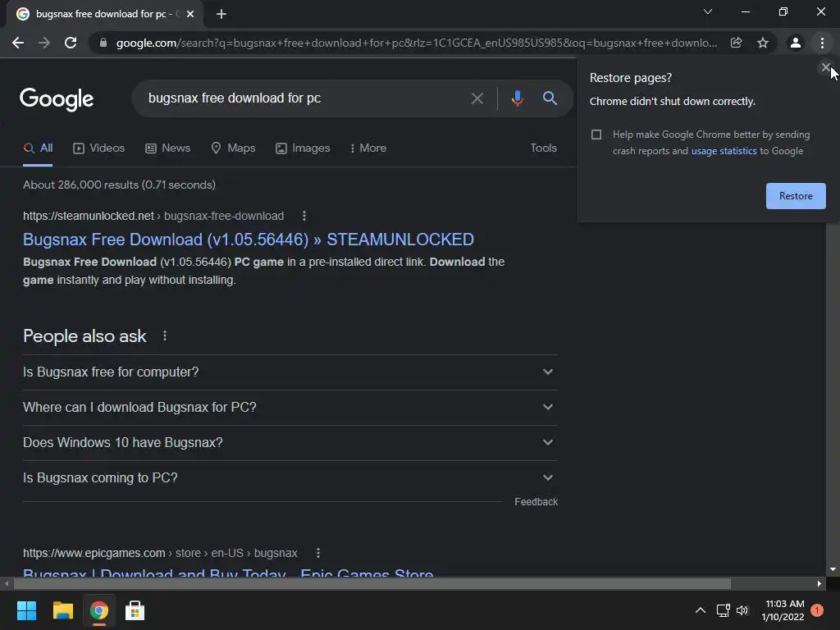The height and width of the screenshot is (630, 840).
Task: Switch to the News tab
Action: [167, 148]
